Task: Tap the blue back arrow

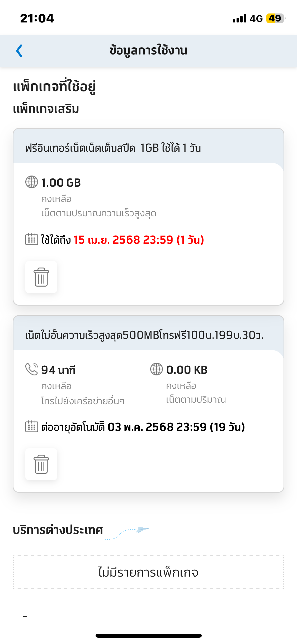Action: click(x=19, y=51)
